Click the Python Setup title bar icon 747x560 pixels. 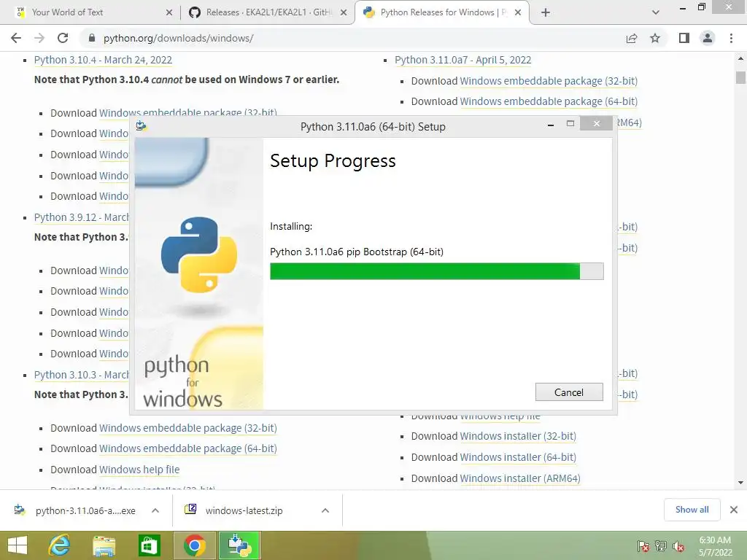(142, 126)
